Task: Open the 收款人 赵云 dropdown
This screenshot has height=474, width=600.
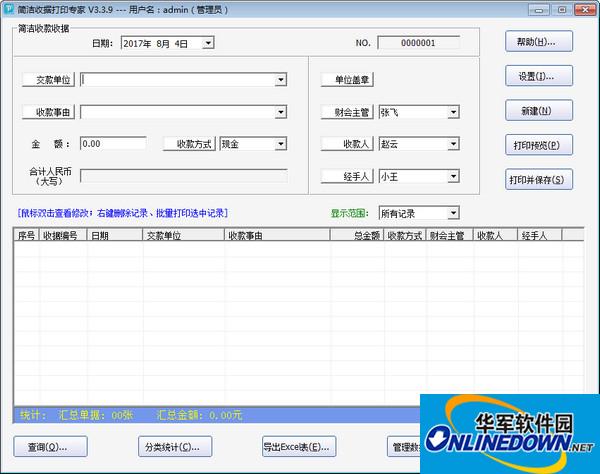Action: pyautogui.click(x=453, y=144)
